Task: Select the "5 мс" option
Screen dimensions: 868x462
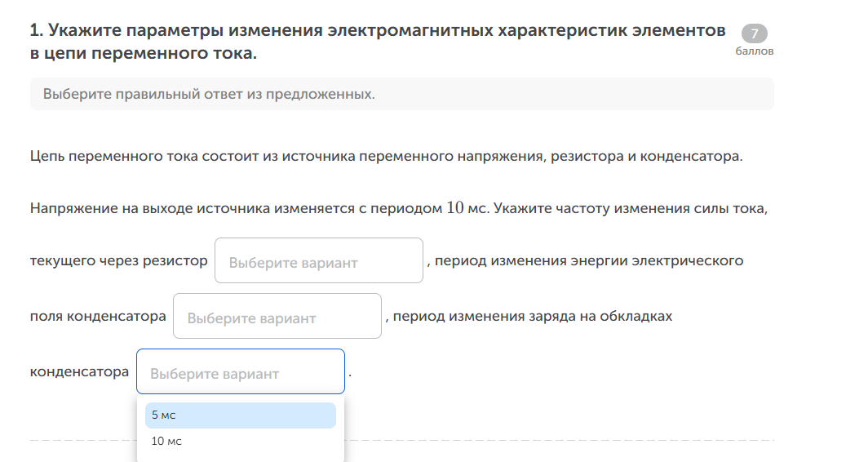Action: click(x=240, y=415)
